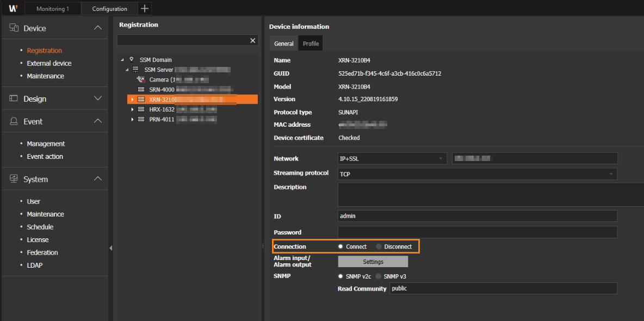
Task: Click the HRX-1632 recorder icon
Action: coord(141,109)
